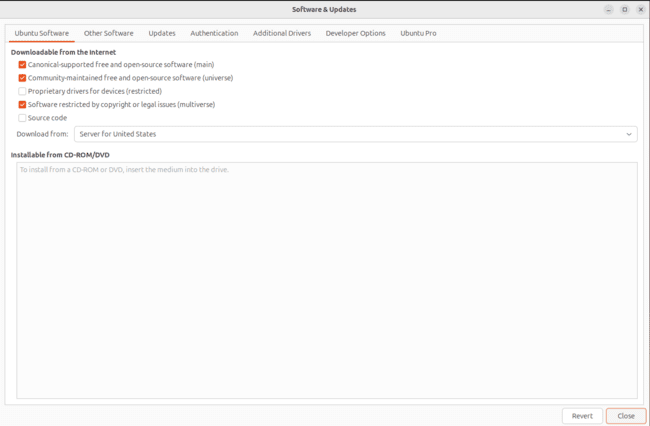Screen dimensions: 650x426
Task: Switch to the Ubuntu Software tab
Action: pos(41,33)
